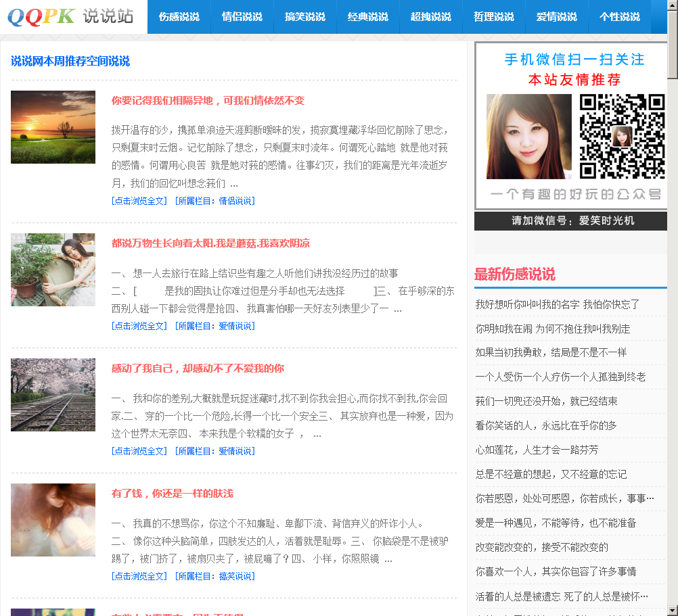Image resolution: width=678 pixels, height=616 pixels.
Task: Open 所属栏目：爱情说说 under the 蘑菇 article
Action: (215, 326)
